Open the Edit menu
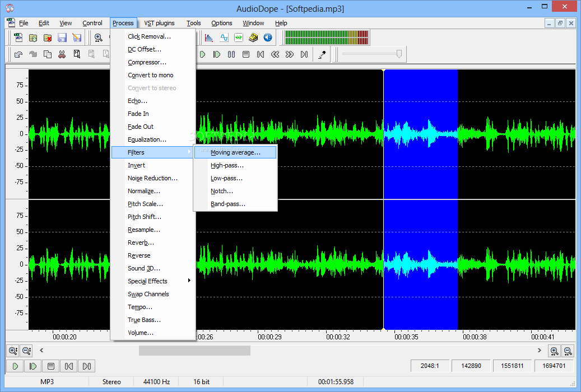581x392 pixels. [44, 23]
